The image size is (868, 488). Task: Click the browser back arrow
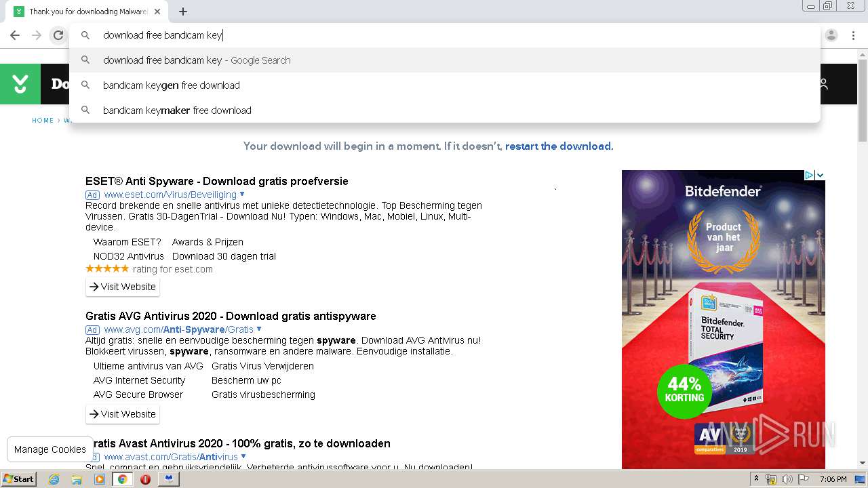pos(15,35)
